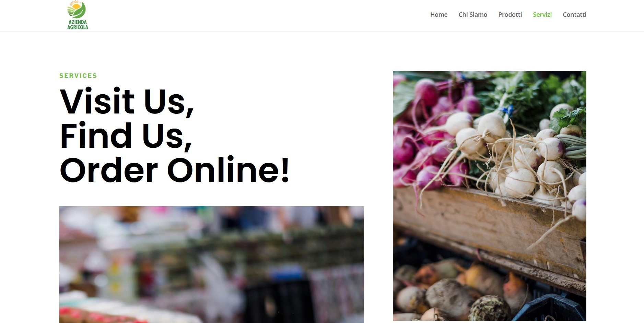644x323 pixels.
Task: Go to the Chi Siamo page
Action: click(473, 15)
